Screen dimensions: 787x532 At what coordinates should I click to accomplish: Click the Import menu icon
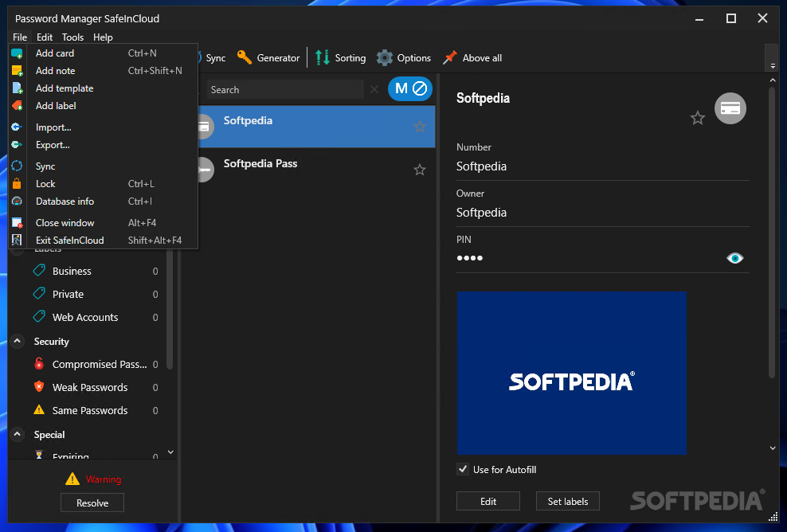click(x=17, y=127)
